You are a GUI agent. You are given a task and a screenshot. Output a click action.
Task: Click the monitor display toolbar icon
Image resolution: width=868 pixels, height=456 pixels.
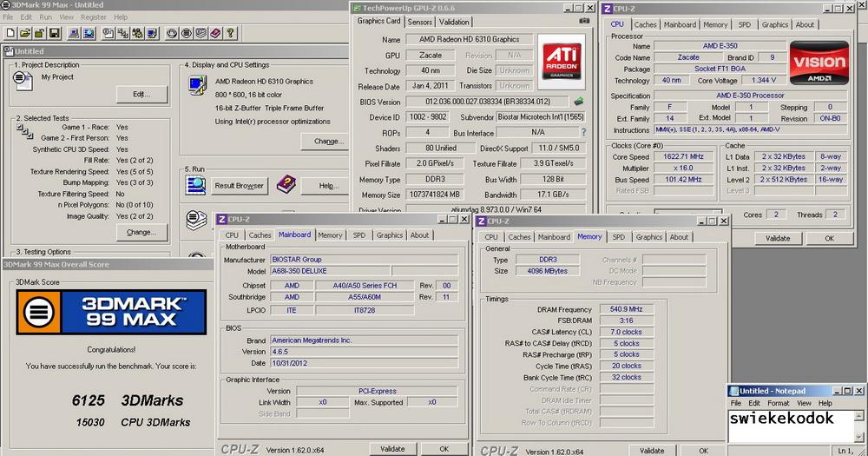tap(89, 33)
